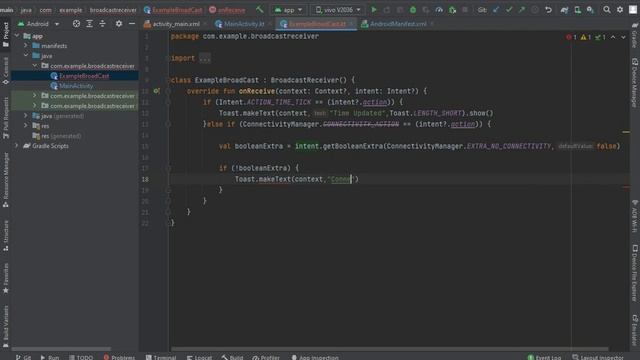Image resolution: width=640 pixels, height=360 pixels.
Task: Expand the manifests folder
Action: click(x=26, y=46)
